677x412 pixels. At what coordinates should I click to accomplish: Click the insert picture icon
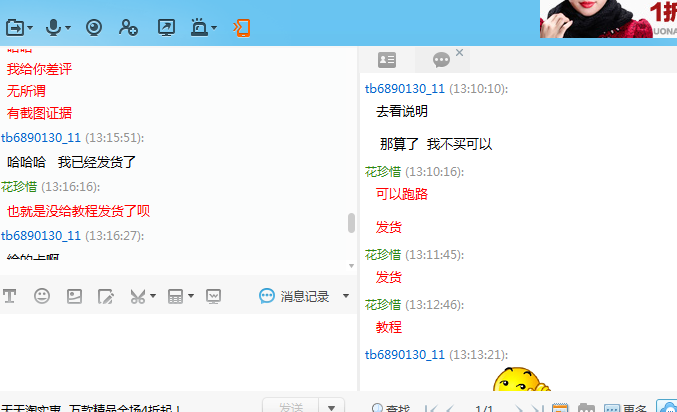tap(74, 296)
